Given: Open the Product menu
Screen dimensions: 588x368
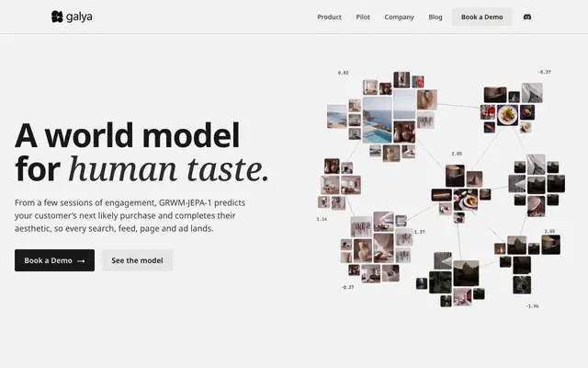Looking at the screenshot, I should [329, 17].
